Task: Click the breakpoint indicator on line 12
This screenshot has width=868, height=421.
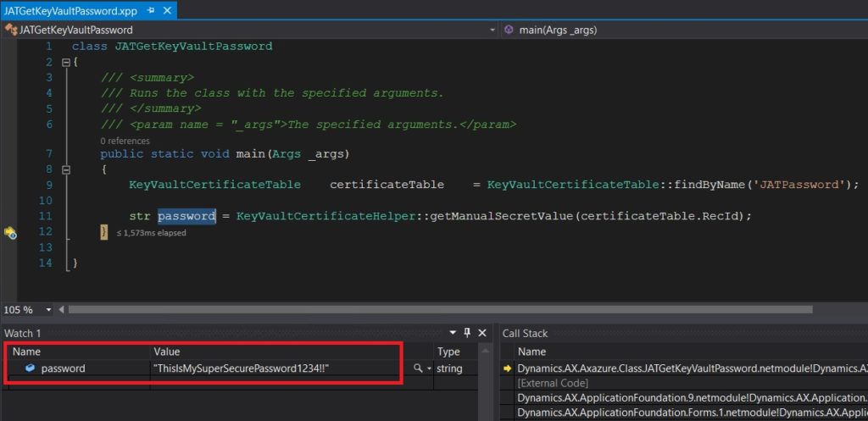Action: click(x=10, y=232)
